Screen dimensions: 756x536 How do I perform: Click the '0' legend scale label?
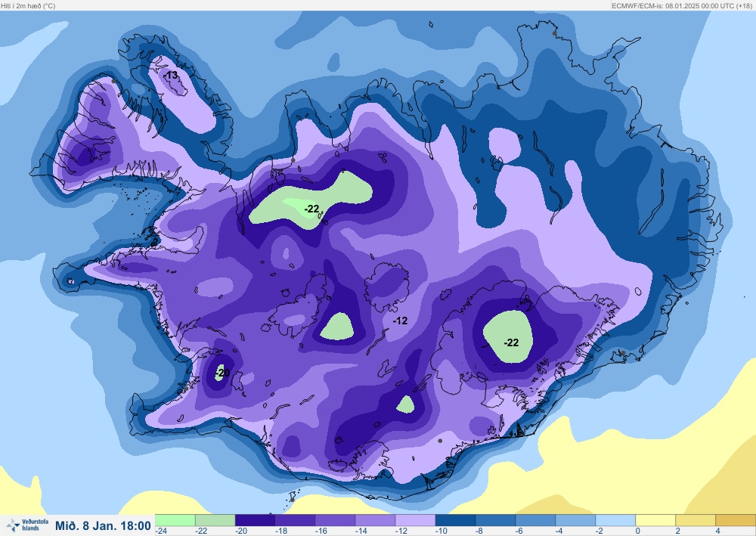click(638, 531)
